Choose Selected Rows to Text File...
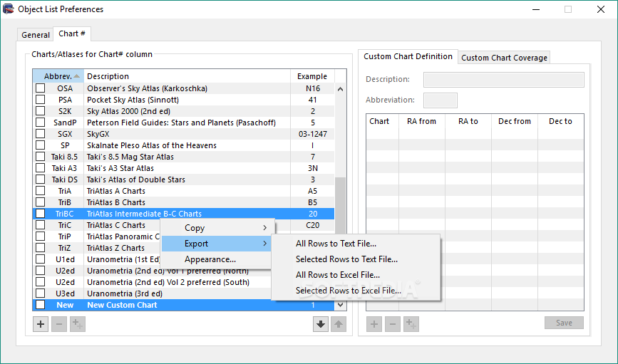618x364 pixels. [346, 259]
